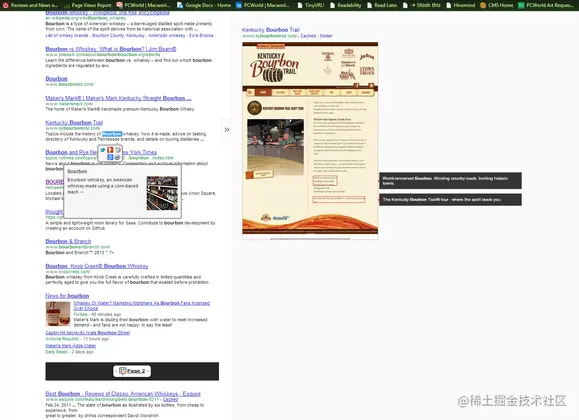Click the second PCWorld | Macworld bookmark icon
579x420 pixels.
click(239, 5)
